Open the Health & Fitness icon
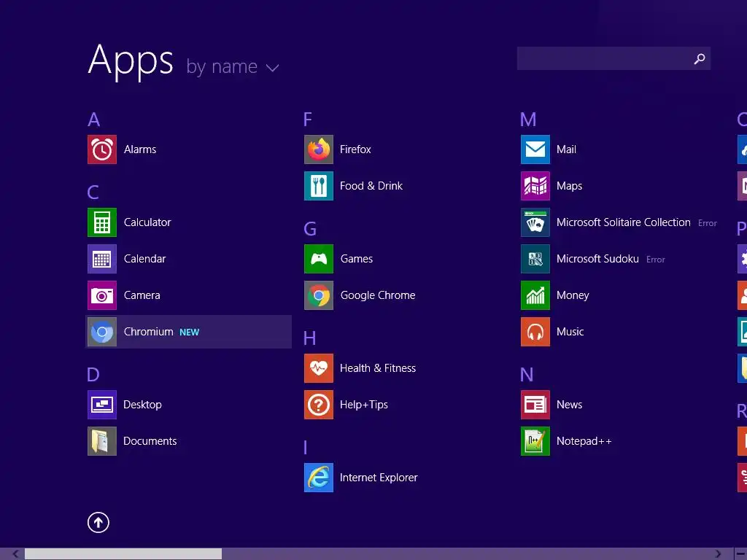Image resolution: width=747 pixels, height=560 pixels. coord(319,368)
